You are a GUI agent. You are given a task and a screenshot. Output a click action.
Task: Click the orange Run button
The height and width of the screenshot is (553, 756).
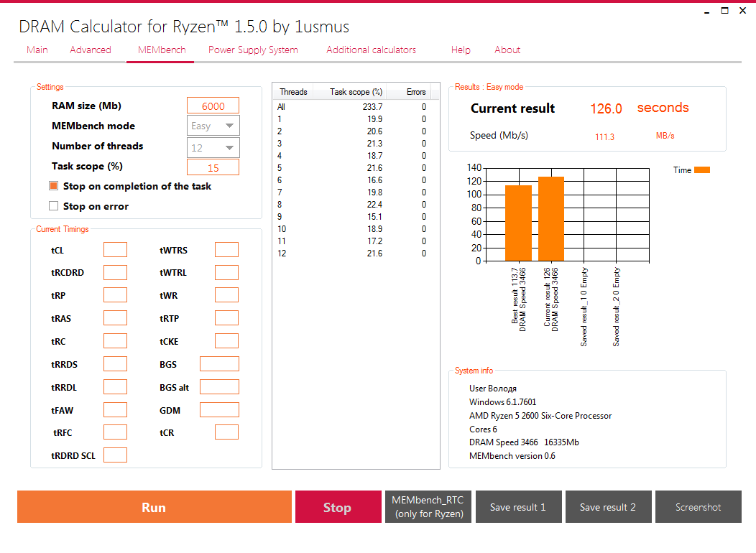coord(155,507)
